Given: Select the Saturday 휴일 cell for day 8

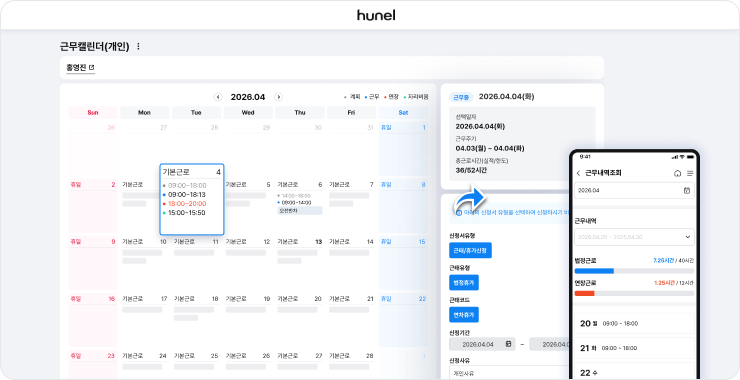Looking at the screenshot, I should tap(403, 206).
